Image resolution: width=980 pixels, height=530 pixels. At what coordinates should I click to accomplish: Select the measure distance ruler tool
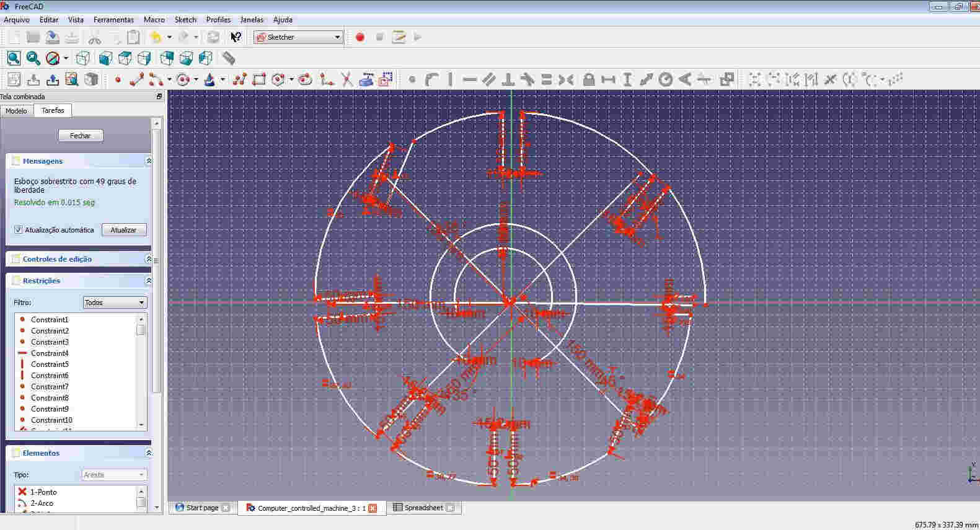229,58
